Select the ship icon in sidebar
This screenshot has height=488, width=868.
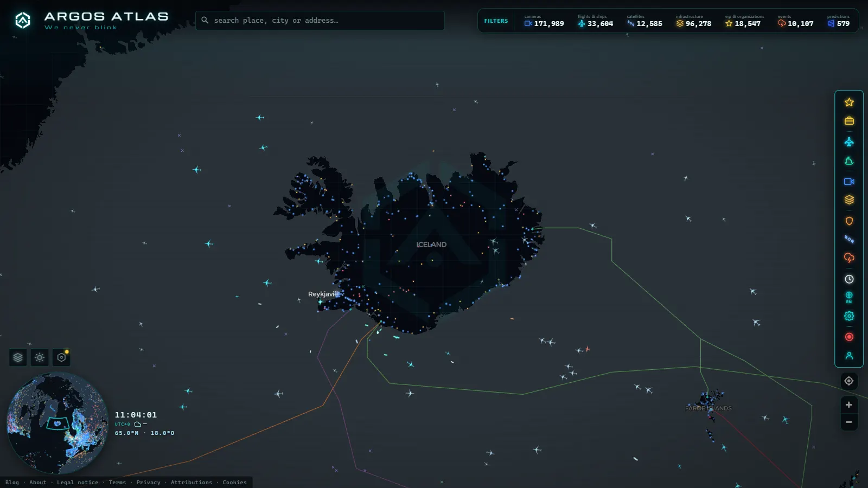coord(849,161)
